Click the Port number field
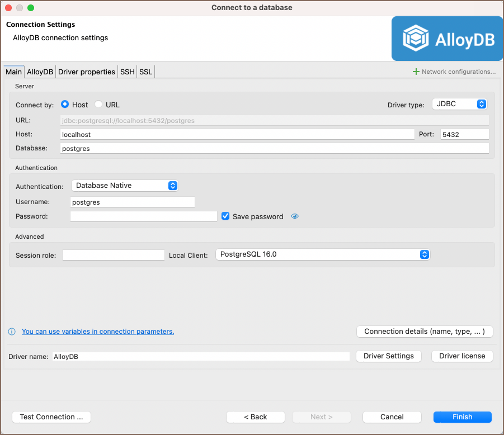Image resolution: width=504 pixels, height=435 pixels. click(x=464, y=134)
